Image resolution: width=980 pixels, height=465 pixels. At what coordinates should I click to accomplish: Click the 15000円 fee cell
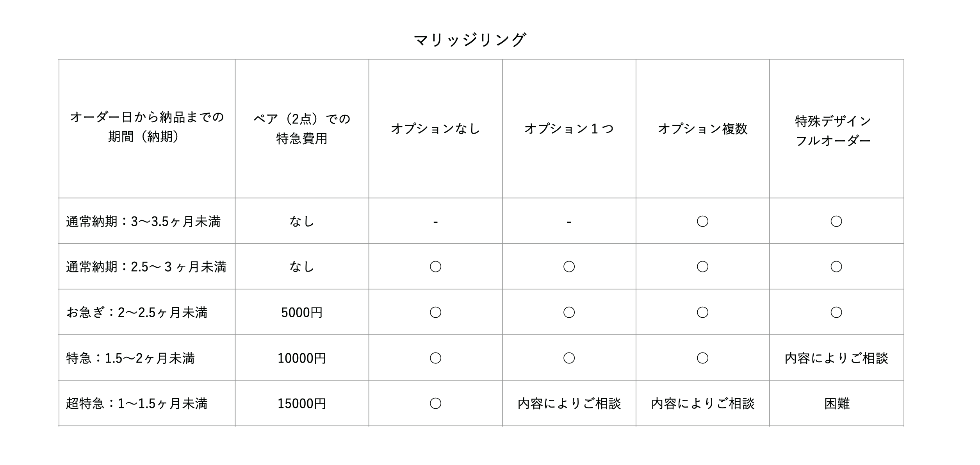302,403
